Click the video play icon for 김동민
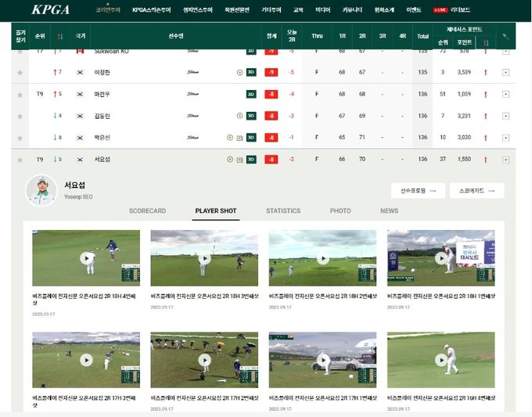Screen dimensions: 532x417 tap(239, 116)
